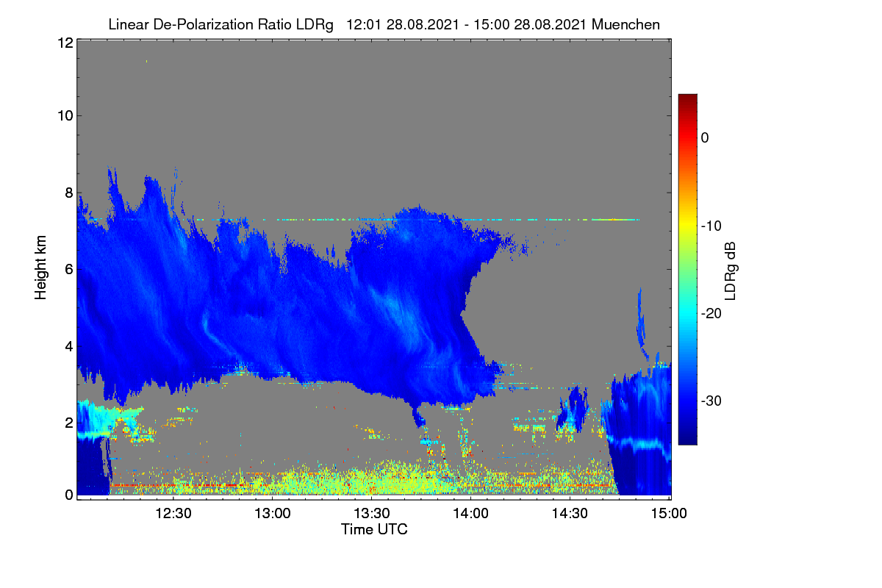
Task: Click the 15:00 time axis label
Action: tap(669, 514)
